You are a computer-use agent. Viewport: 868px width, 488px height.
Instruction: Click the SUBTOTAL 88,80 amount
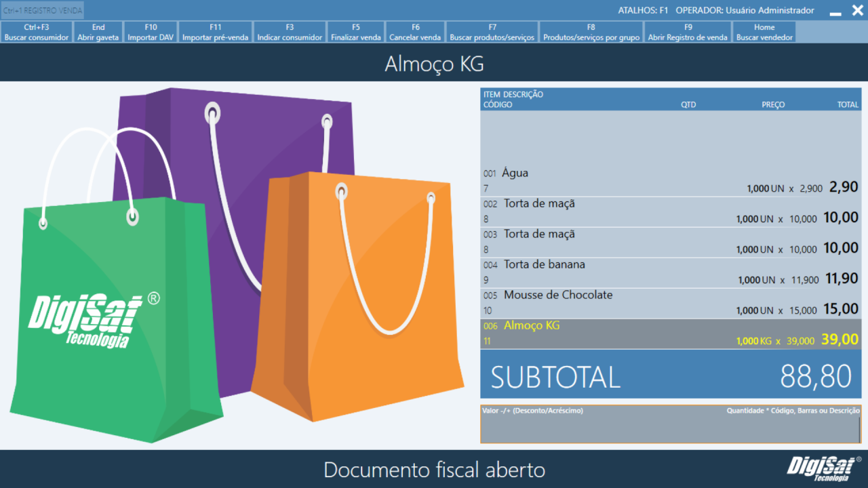816,377
